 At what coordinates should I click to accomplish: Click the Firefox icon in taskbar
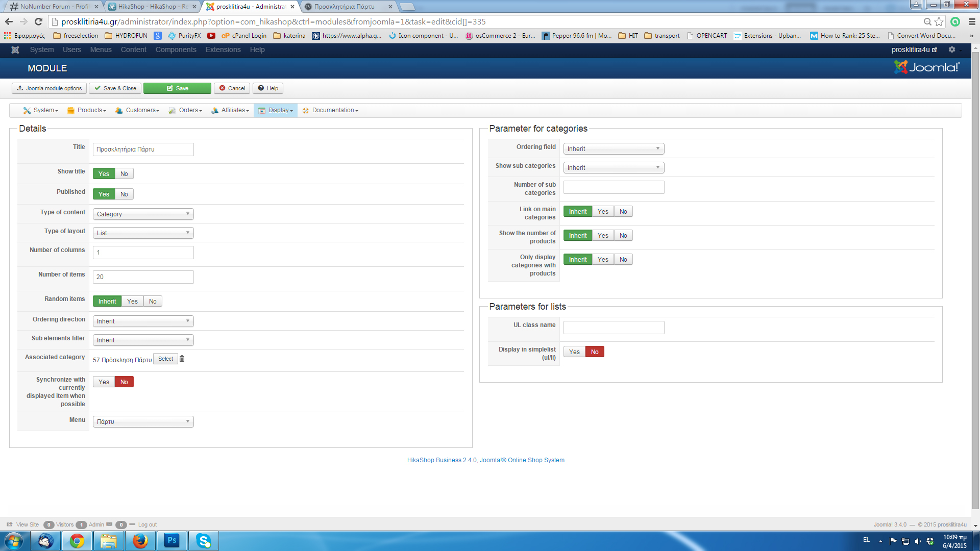point(140,540)
